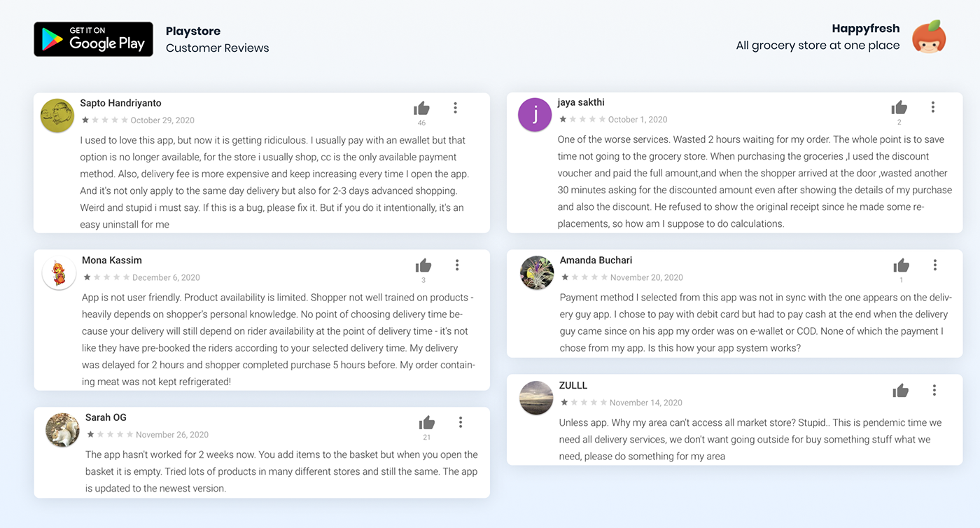The height and width of the screenshot is (528, 980).
Task: Open reviewer name Mona Kassim
Action: click(112, 260)
